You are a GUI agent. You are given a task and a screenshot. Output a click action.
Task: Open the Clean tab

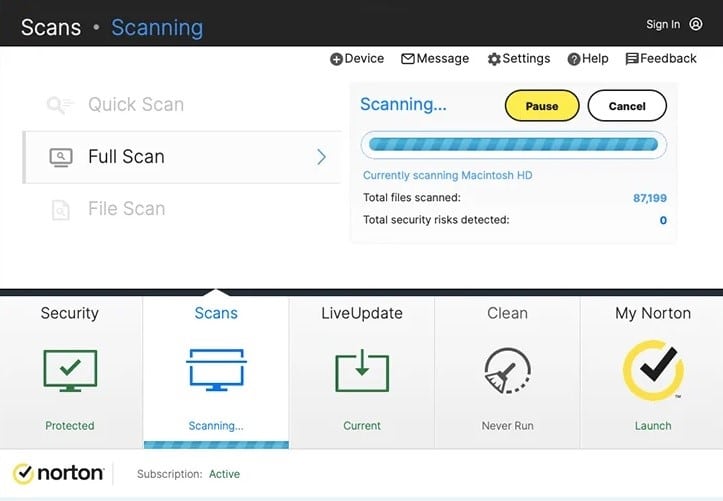pos(507,372)
